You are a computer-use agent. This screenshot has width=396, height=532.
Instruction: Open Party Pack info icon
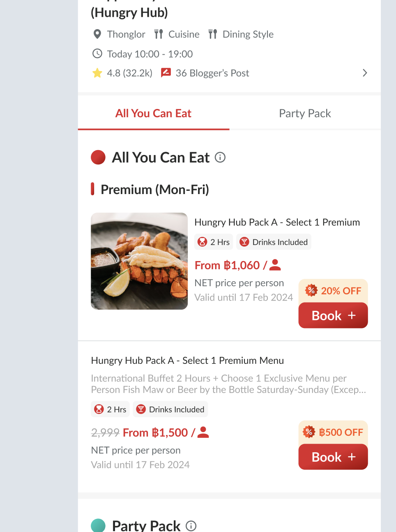191,526
